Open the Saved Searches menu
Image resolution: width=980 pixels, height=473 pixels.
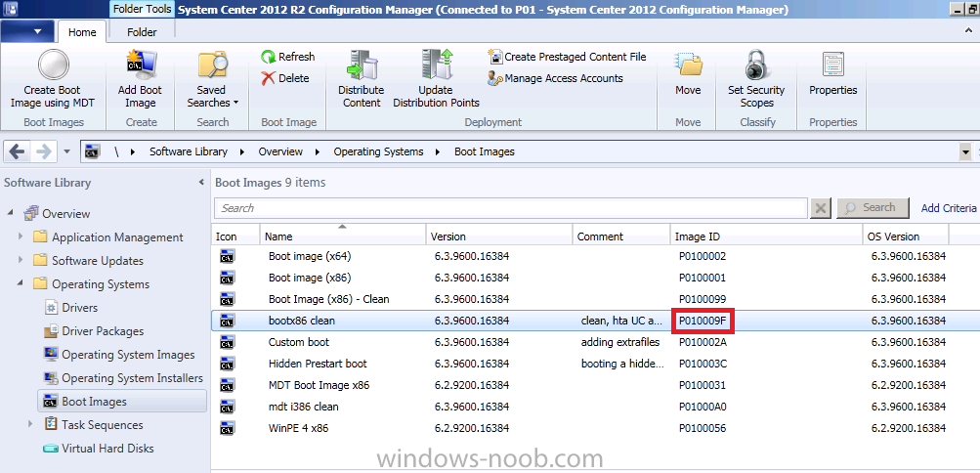point(212,79)
